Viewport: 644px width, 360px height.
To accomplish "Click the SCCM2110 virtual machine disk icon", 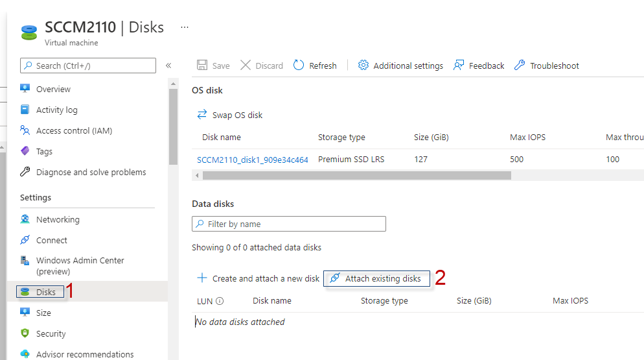I will click(x=29, y=33).
